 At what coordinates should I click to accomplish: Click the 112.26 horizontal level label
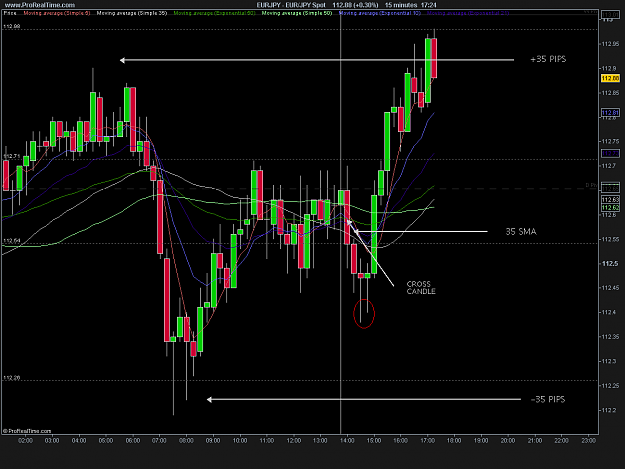(x=12, y=378)
